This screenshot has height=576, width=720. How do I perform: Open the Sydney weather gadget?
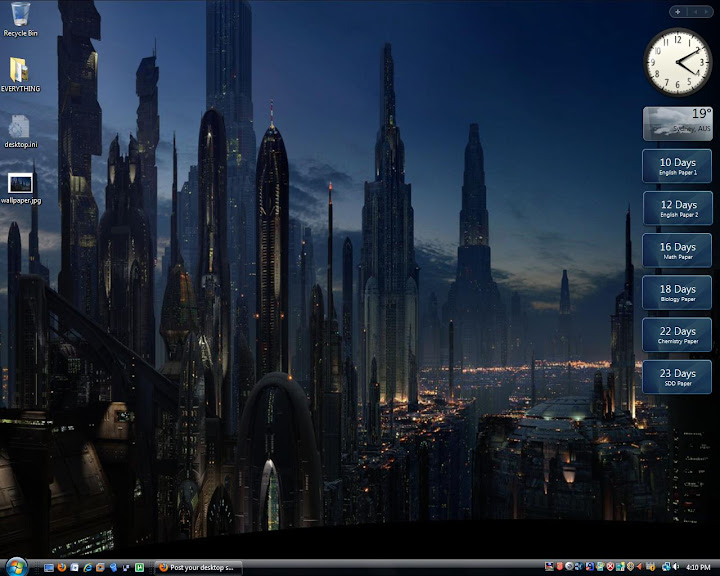tap(678, 124)
